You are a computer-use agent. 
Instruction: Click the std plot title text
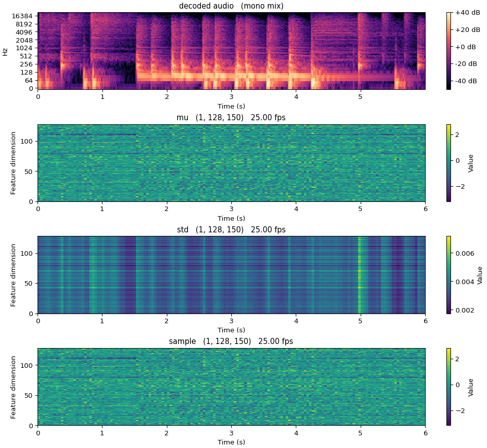click(231, 230)
